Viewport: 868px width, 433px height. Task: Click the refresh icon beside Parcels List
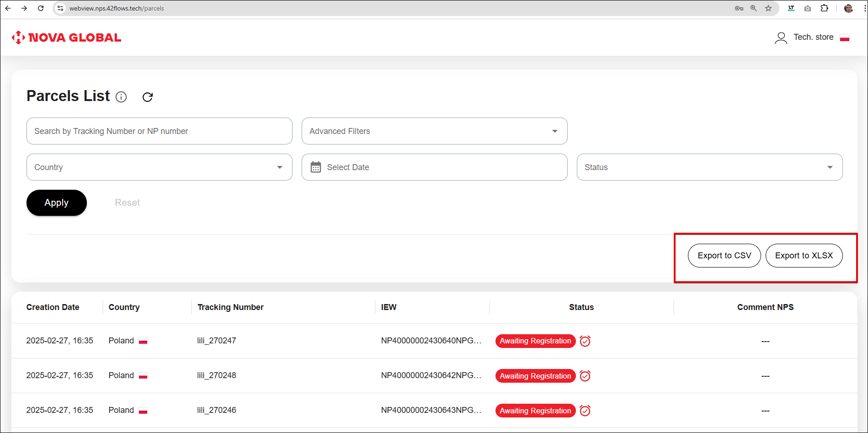click(148, 97)
